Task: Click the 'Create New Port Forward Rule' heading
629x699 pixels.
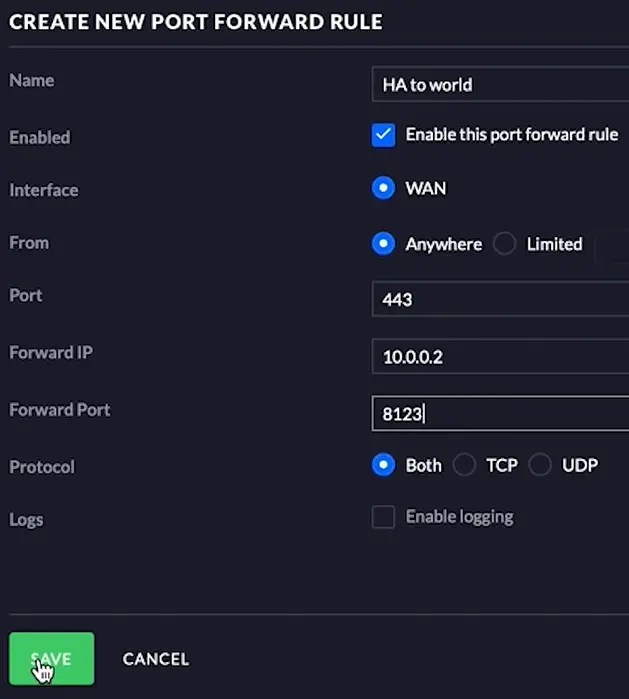Action: point(196,22)
